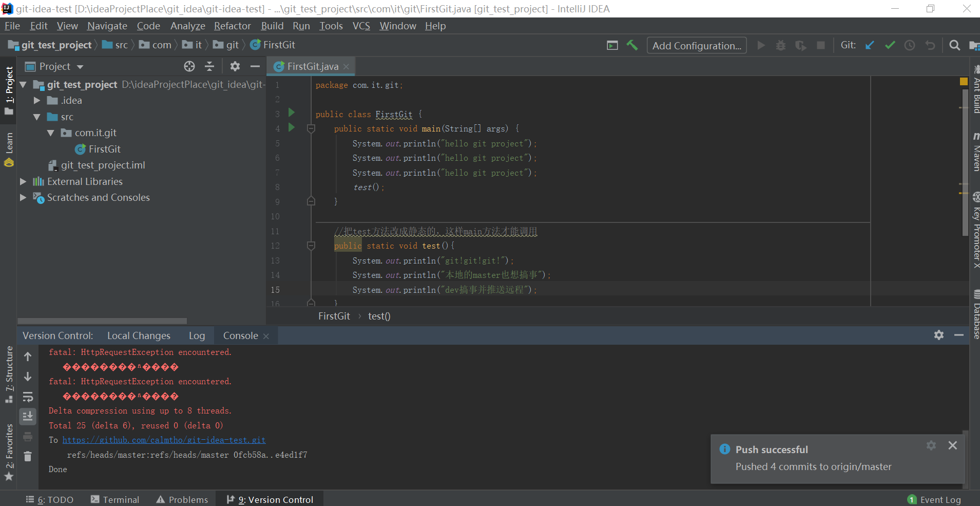980x506 pixels.
Task: Click Add Configuration button
Action: click(697, 46)
